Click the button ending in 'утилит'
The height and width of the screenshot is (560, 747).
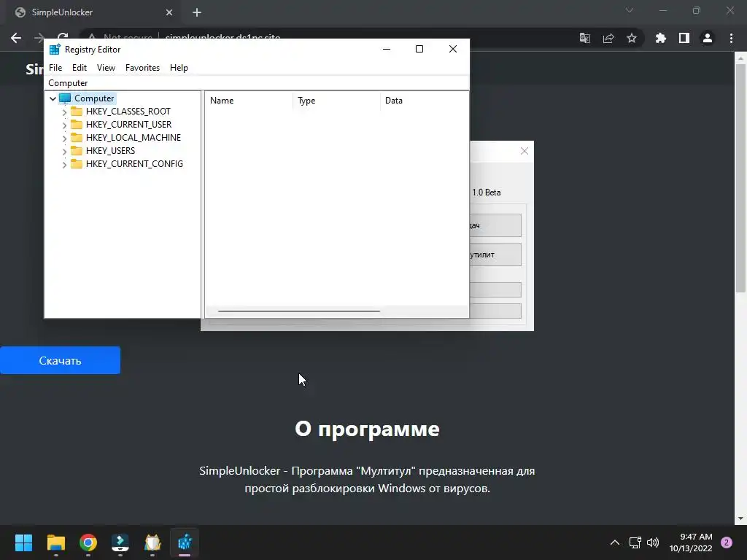pyautogui.click(x=495, y=254)
